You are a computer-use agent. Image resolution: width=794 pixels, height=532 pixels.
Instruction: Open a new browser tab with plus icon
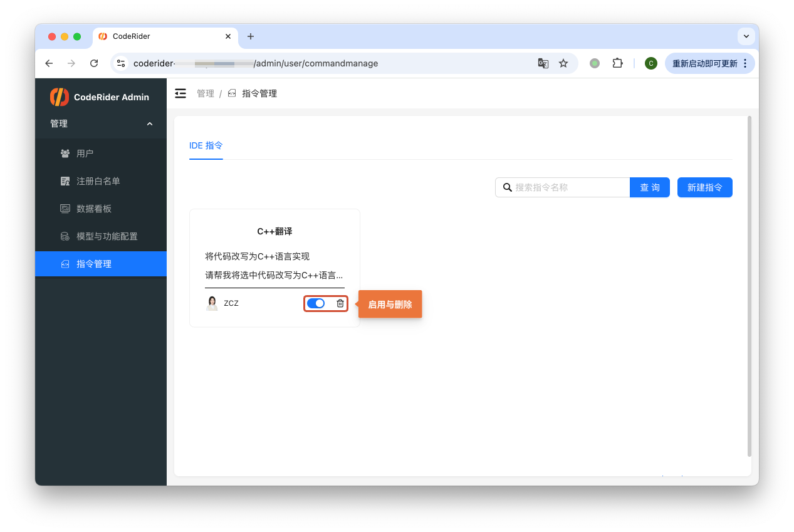(251, 36)
